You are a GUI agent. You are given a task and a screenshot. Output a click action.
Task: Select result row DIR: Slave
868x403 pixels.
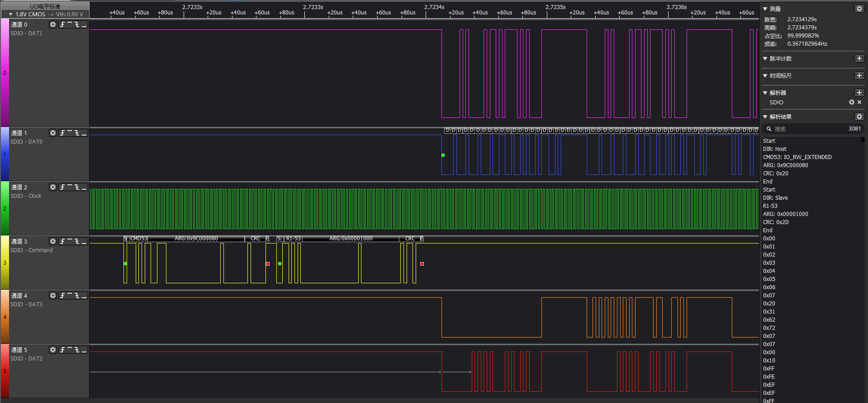(x=775, y=198)
